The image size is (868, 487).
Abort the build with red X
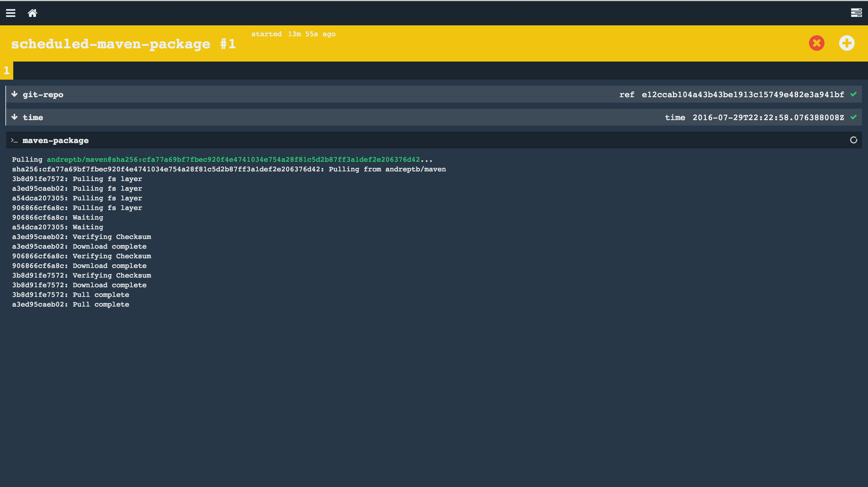[816, 43]
